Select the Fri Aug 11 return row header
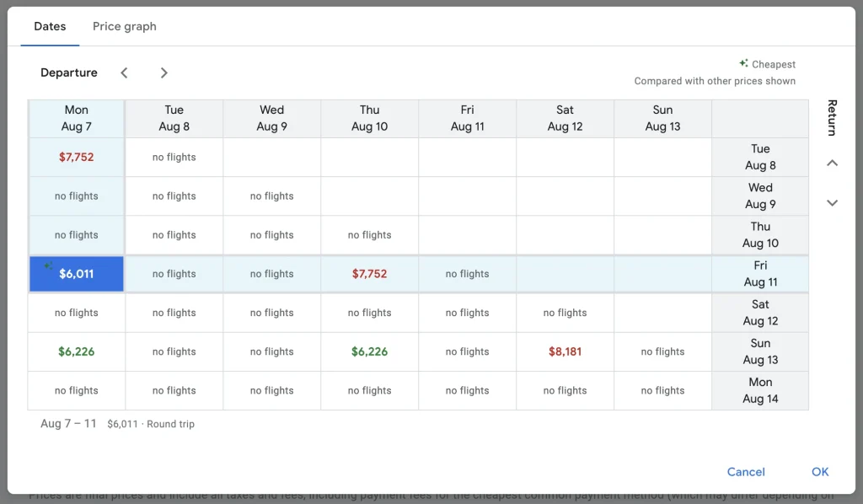This screenshot has width=863, height=504. click(x=760, y=273)
